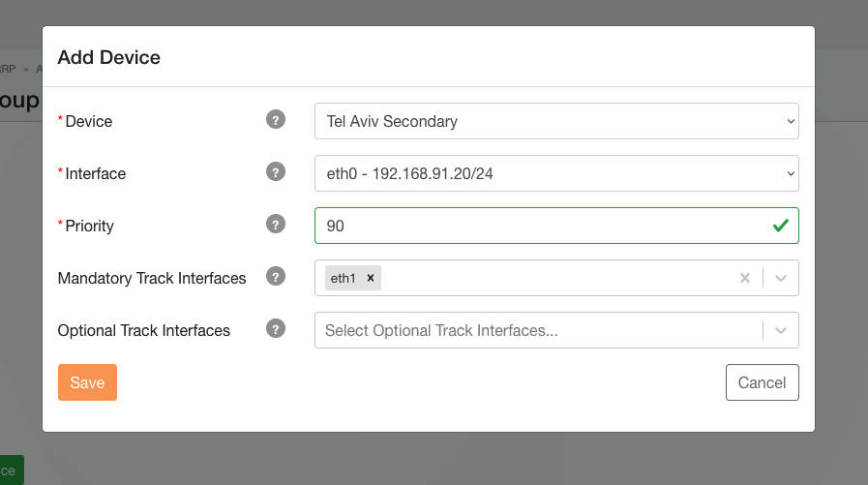Open the Priority field help tooltip icon
The width and height of the screenshot is (868, 485).
(x=276, y=225)
